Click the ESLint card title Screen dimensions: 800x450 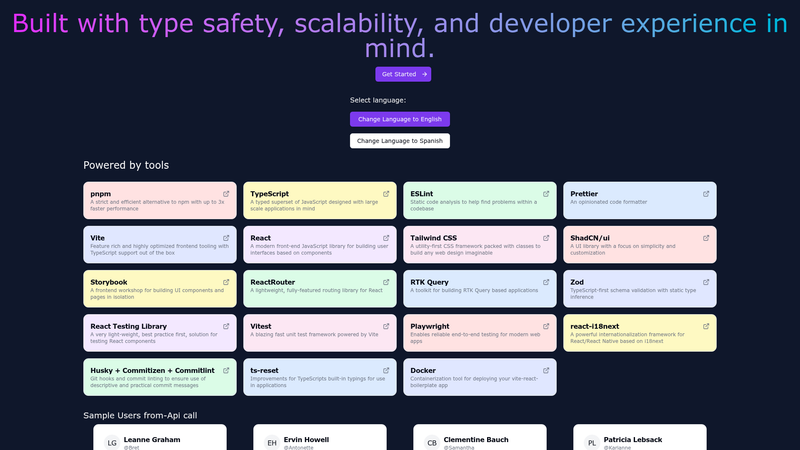(421, 194)
